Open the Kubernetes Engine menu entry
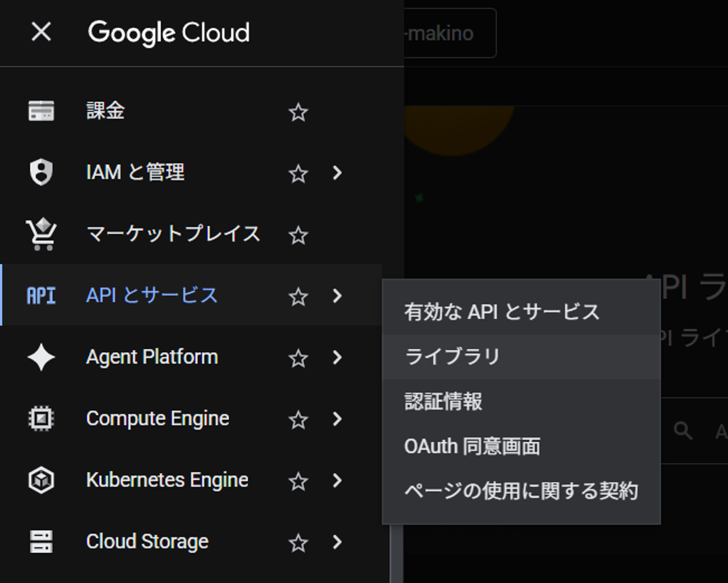 [x=191, y=480]
